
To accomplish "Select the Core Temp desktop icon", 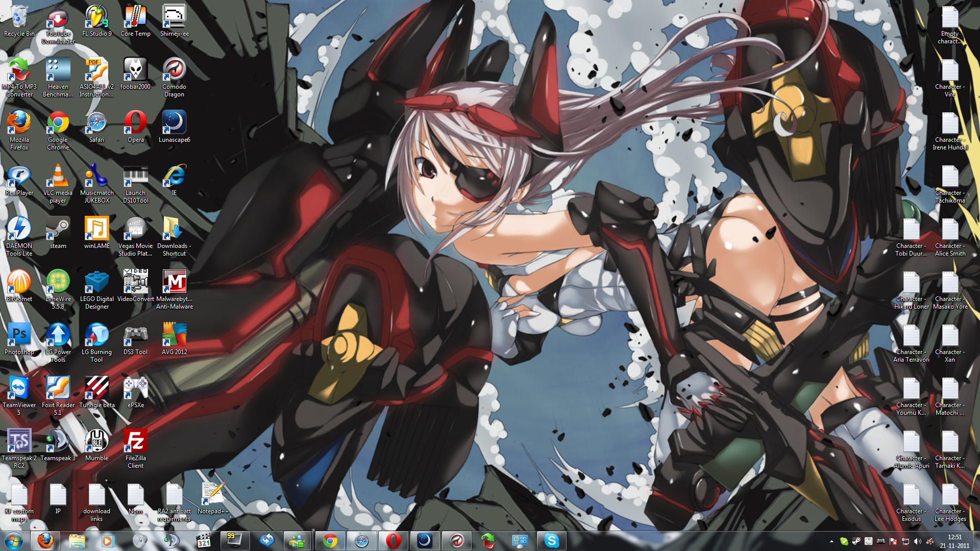I will [136, 21].
